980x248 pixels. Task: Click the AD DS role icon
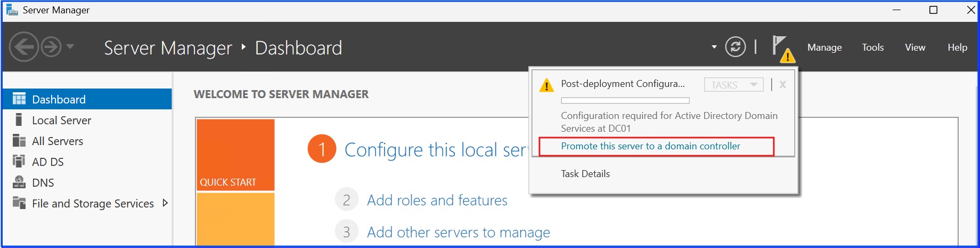coord(19,161)
